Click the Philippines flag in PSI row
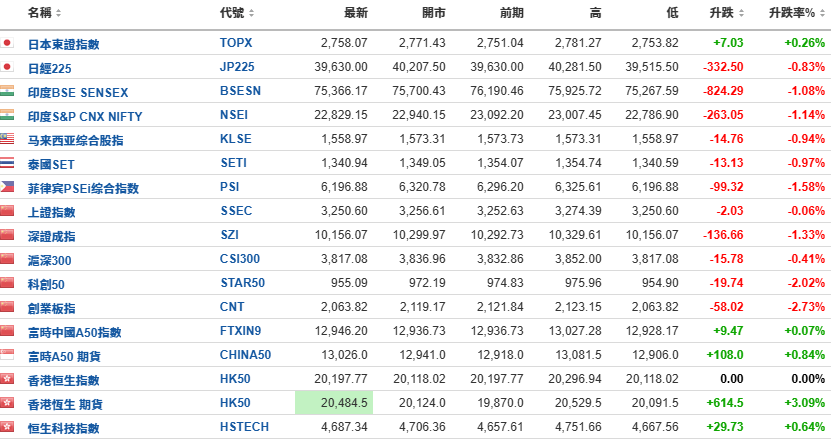The height and width of the screenshot is (439, 831). pos(7,187)
